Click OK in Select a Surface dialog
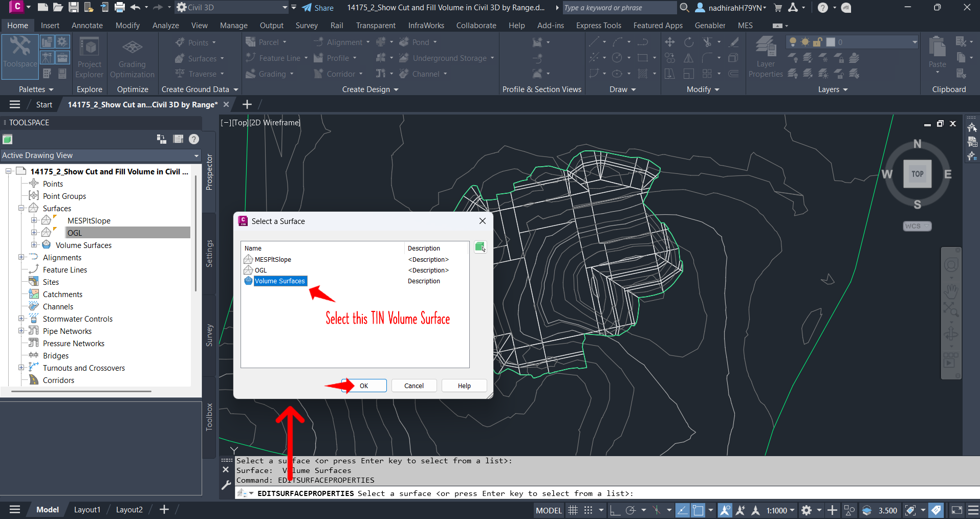Viewport: 980px width, 519px height. click(364, 385)
